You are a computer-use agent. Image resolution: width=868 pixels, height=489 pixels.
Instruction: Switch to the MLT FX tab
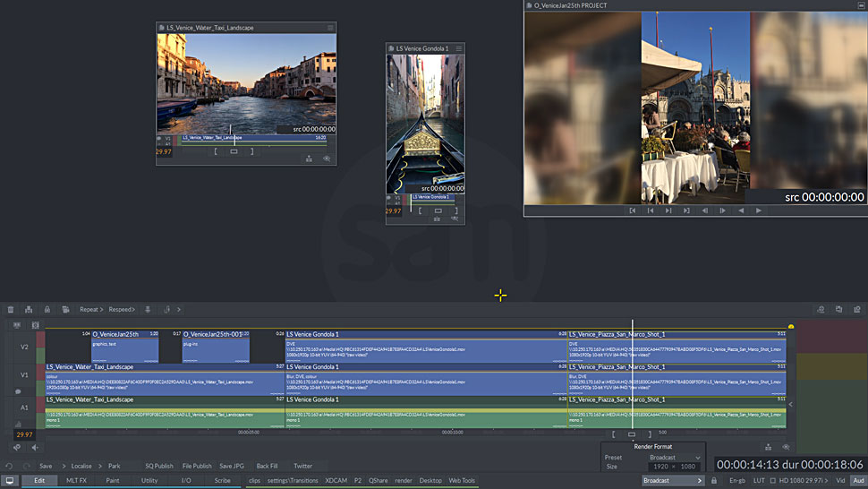coord(77,481)
